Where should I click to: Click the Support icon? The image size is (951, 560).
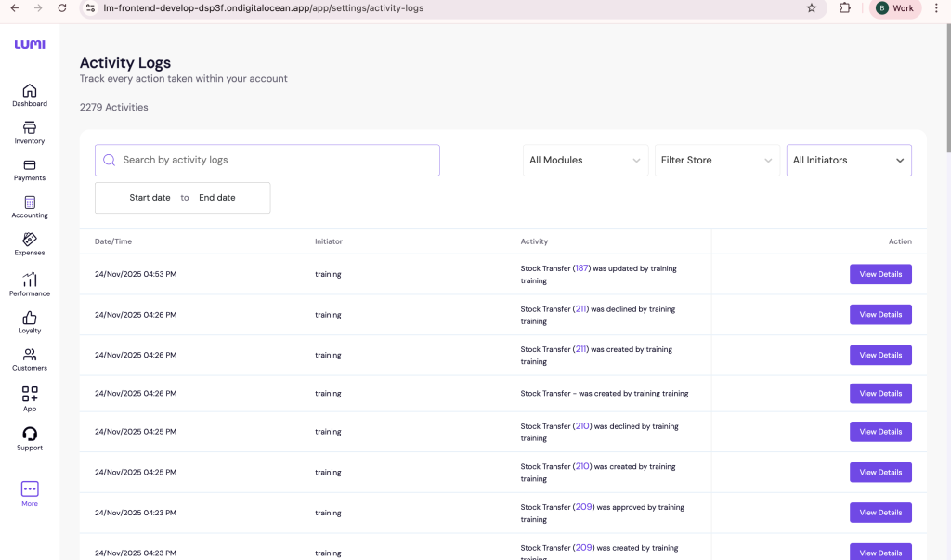[x=29, y=437]
